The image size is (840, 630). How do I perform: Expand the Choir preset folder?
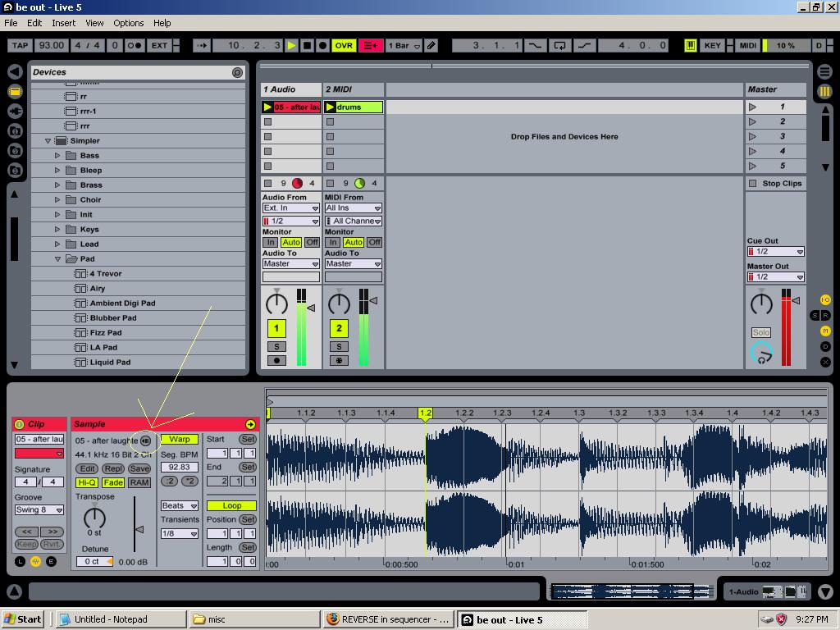coord(57,200)
